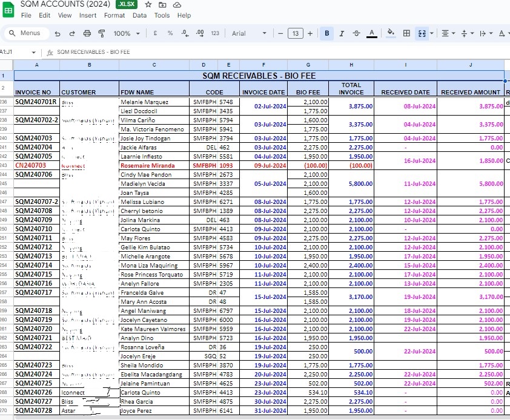Click the fill color paint bucket
This screenshot has height=420, width=510.
pyautogui.click(x=391, y=33)
